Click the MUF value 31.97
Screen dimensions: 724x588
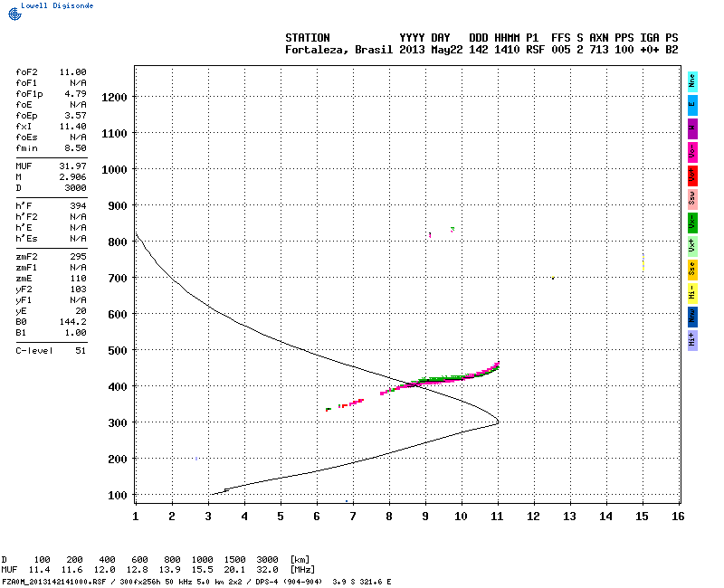point(73,166)
